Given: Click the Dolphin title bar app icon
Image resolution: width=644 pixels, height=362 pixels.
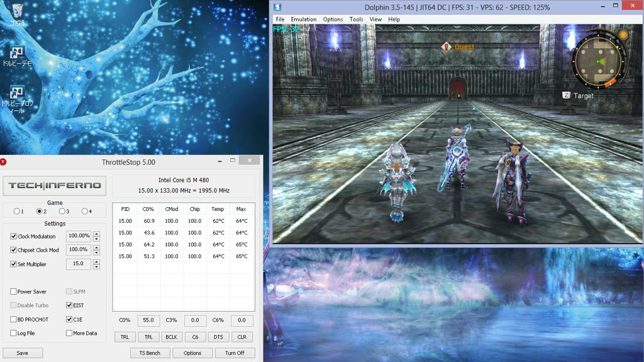Looking at the screenshot, I should point(277,8).
